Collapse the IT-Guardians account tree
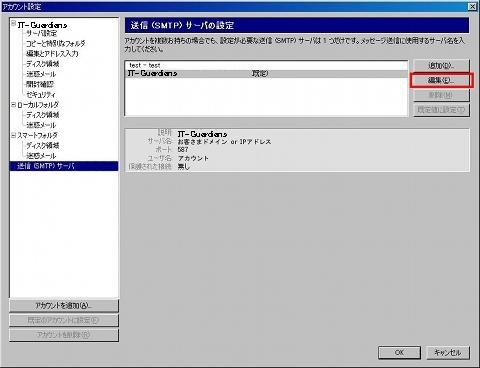Screen dimensions: 480x368 pos(14,23)
